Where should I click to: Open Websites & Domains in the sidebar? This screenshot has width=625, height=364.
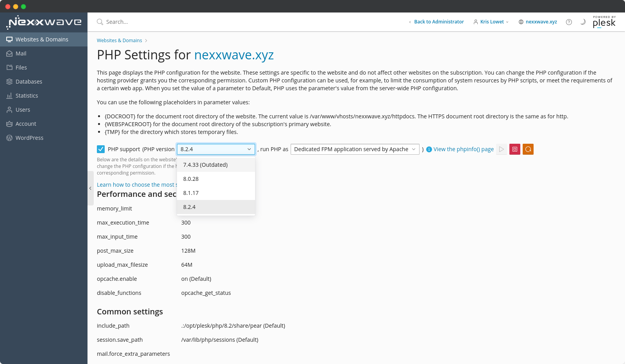tap(44, 39)
